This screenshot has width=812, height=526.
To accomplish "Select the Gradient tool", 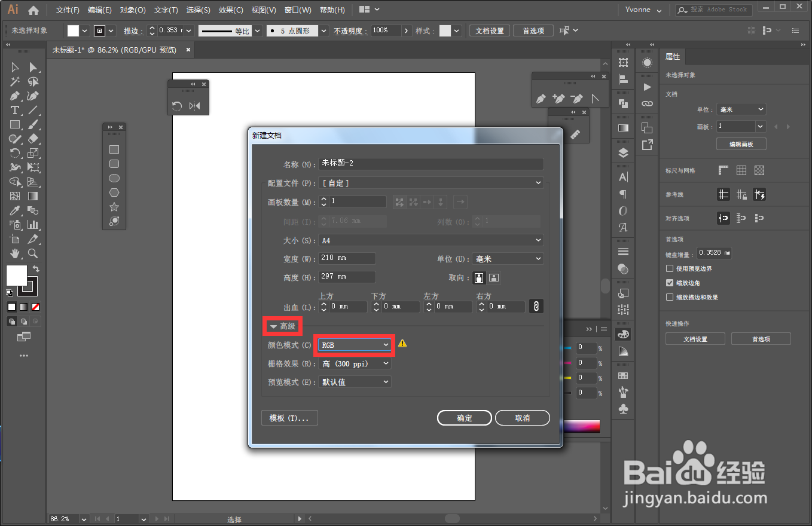I will (x=33, y=196).
